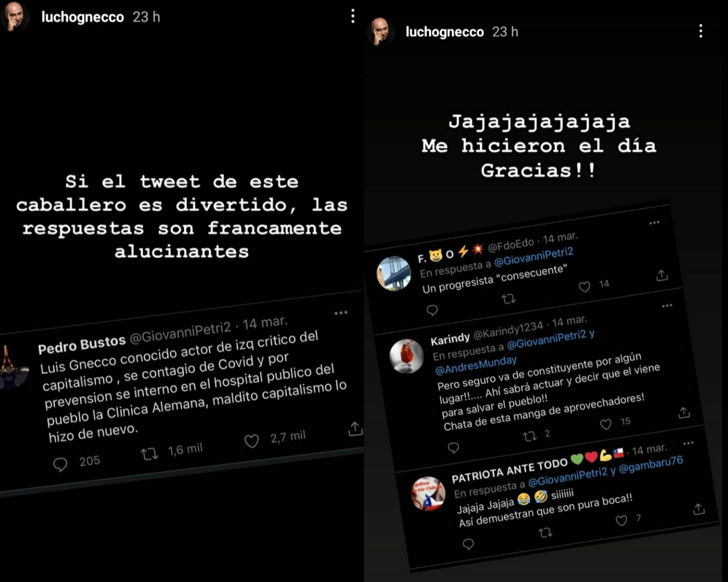728x582 pixels.
Task: Share Karindy's reply tweet
Action: (x=684, y=413)
